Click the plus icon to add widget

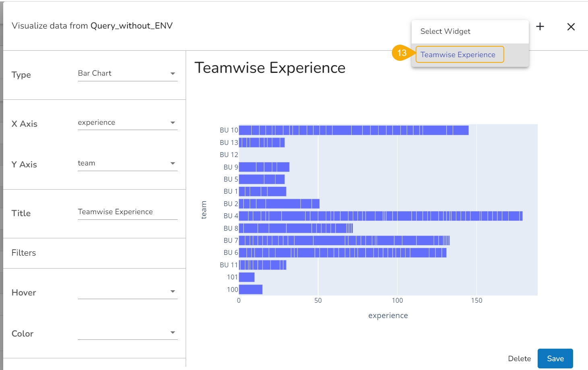[540, 27]
